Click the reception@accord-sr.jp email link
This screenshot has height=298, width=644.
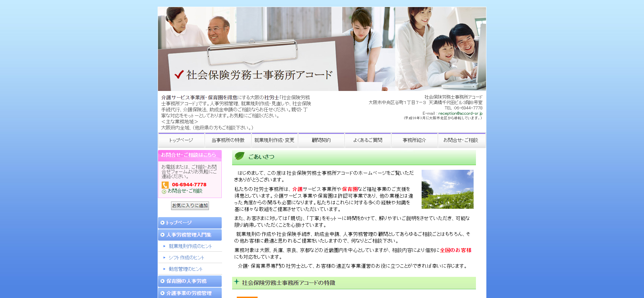[x=460, y=113]
